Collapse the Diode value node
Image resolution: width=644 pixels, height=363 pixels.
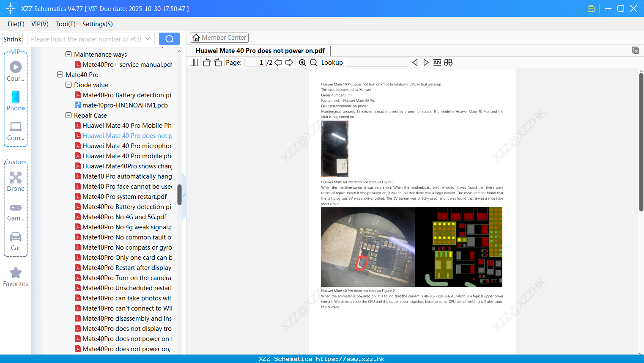(69, 85)
